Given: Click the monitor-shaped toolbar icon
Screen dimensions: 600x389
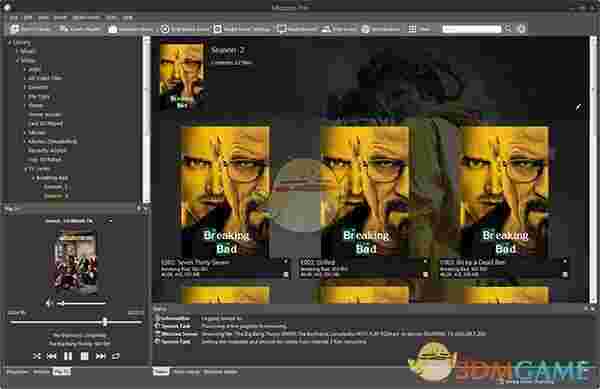Looking at the screenshot, I should (x=282, y=29).
